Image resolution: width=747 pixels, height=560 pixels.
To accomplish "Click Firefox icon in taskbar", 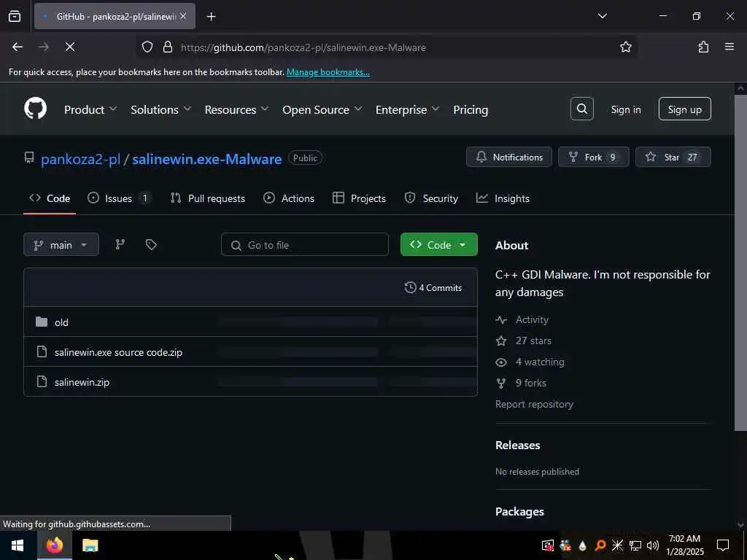I will (x=54, y=545).
